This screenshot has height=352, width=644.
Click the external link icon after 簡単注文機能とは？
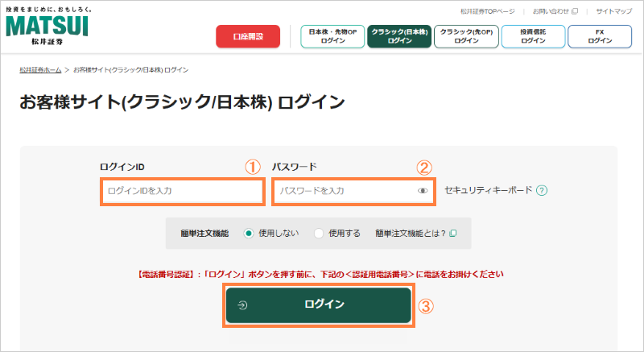click(453, 234)
